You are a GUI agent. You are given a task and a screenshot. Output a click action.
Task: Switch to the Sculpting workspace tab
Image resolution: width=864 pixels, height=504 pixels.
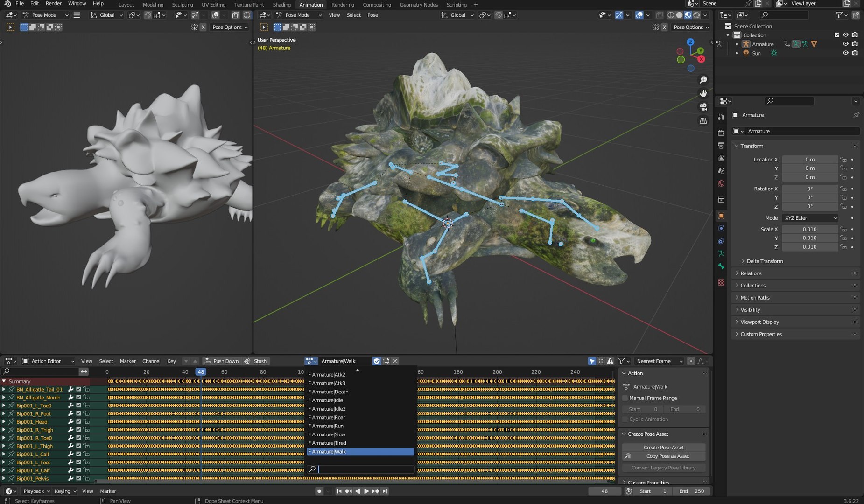[183, 5]
